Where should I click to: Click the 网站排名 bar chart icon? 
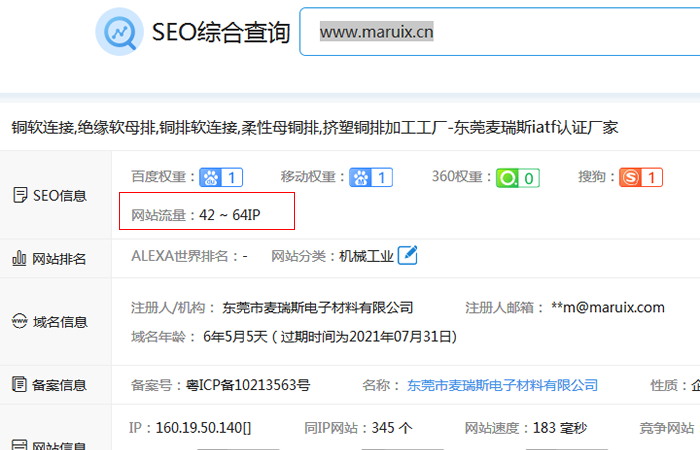[19, 258]
